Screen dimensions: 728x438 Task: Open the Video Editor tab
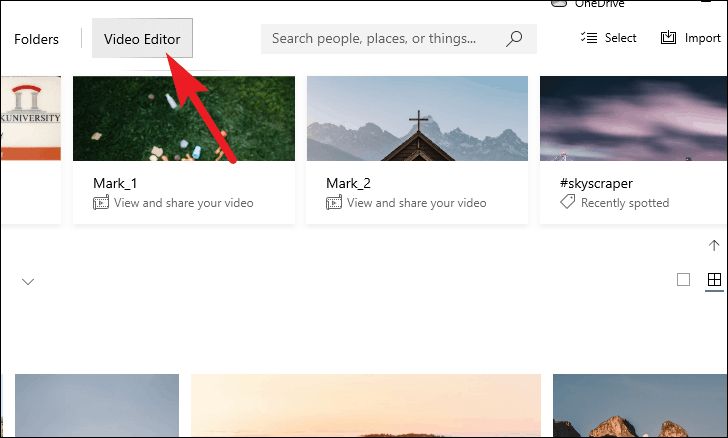point(142,39)
